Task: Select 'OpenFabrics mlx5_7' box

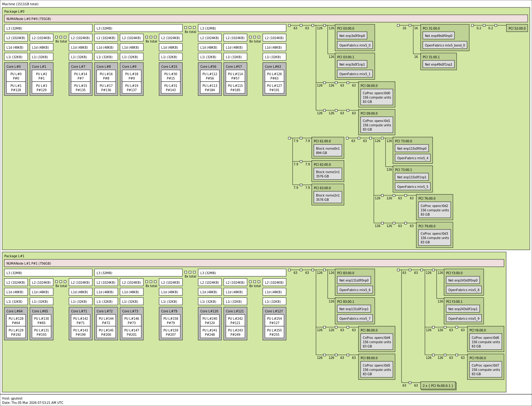Action: tap(355, 319)
